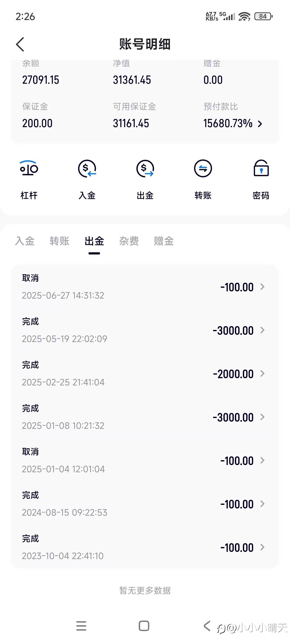Switch to the 入金 tab
This screenshot has height=644, width=290.
[x=25, y=241]
